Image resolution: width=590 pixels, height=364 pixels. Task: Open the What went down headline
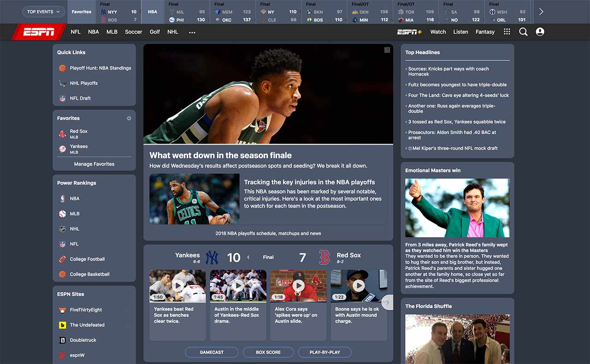(x=220, y=155)
